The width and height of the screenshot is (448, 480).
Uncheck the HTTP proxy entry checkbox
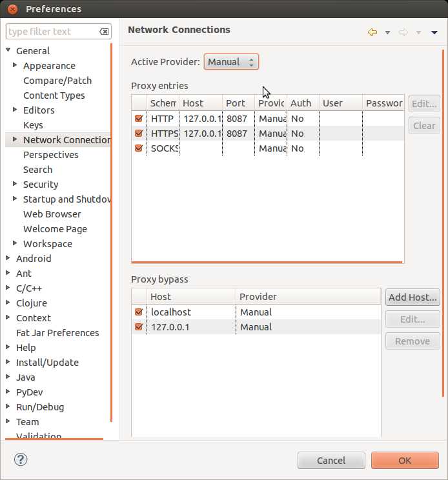139,119
